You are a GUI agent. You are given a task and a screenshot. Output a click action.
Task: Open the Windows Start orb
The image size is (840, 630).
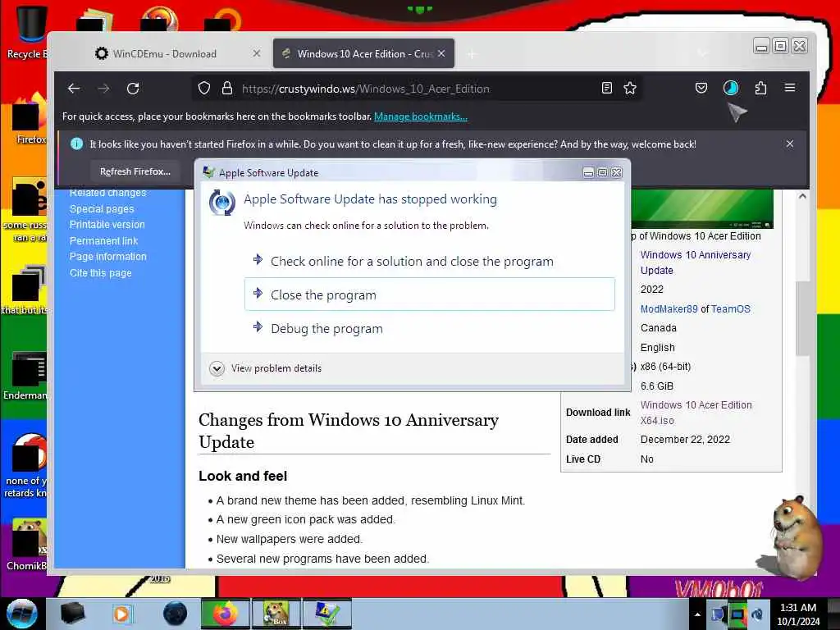(x=21, y=614)
